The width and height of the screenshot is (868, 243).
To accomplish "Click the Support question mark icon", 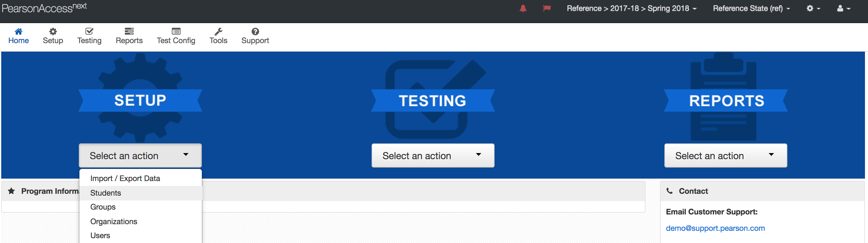I will (x=255, y=31).
